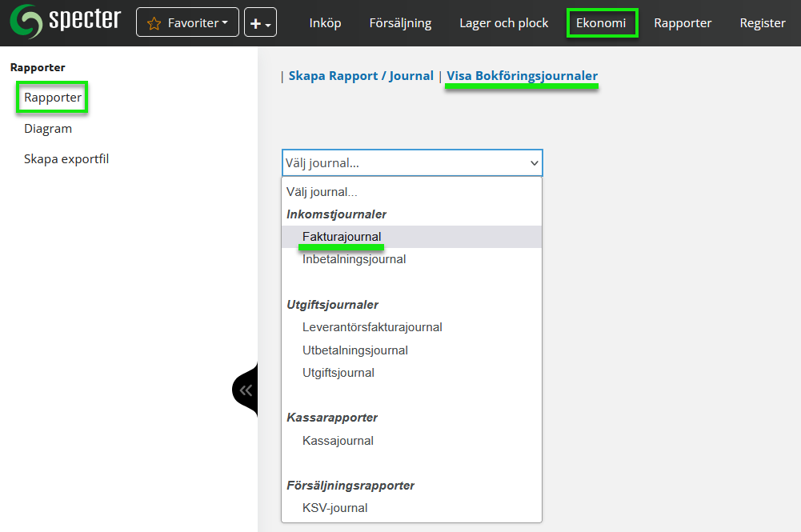The image size is (801, 532).
Task: Open Skapa exportfil in sidebar
Action: click(x=66, y=159)
